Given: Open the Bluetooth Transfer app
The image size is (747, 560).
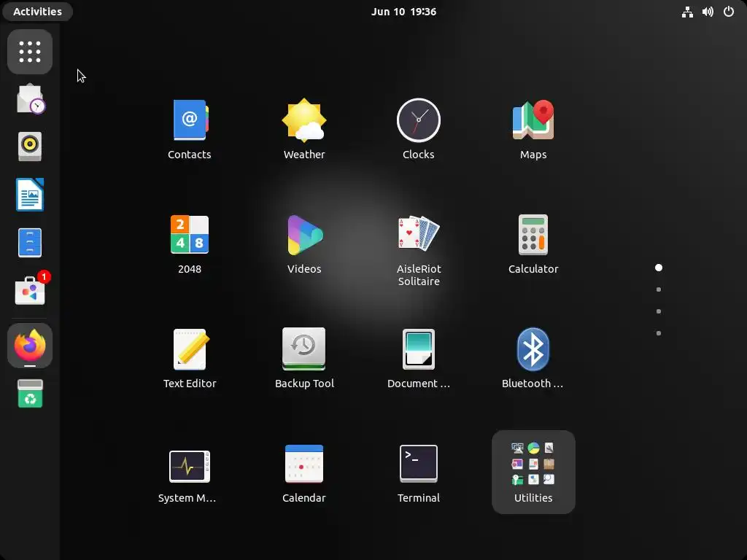Looking at the screenshot, I should pos(533,358).
